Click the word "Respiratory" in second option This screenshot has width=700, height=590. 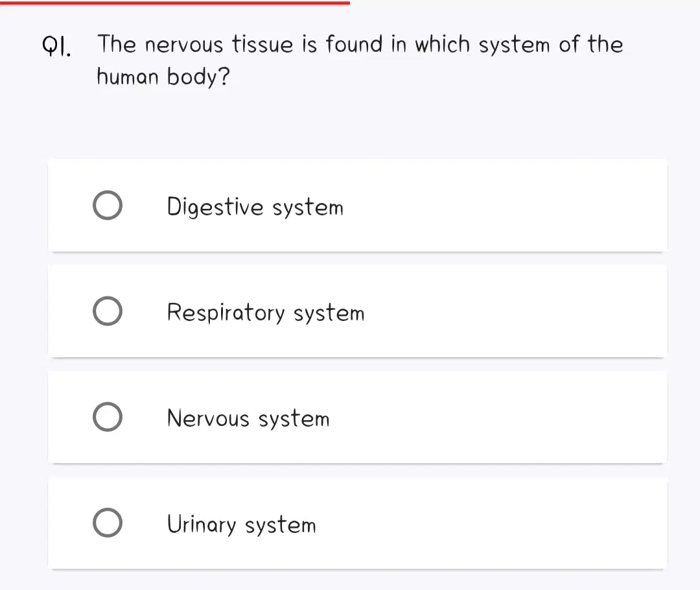click(226, 313)
